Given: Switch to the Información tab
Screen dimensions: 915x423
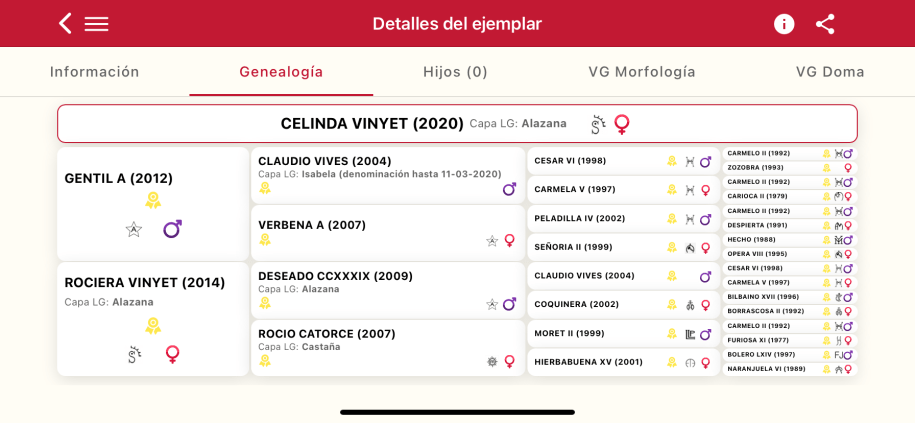Looking at the screenshot, I should point(95,72).
